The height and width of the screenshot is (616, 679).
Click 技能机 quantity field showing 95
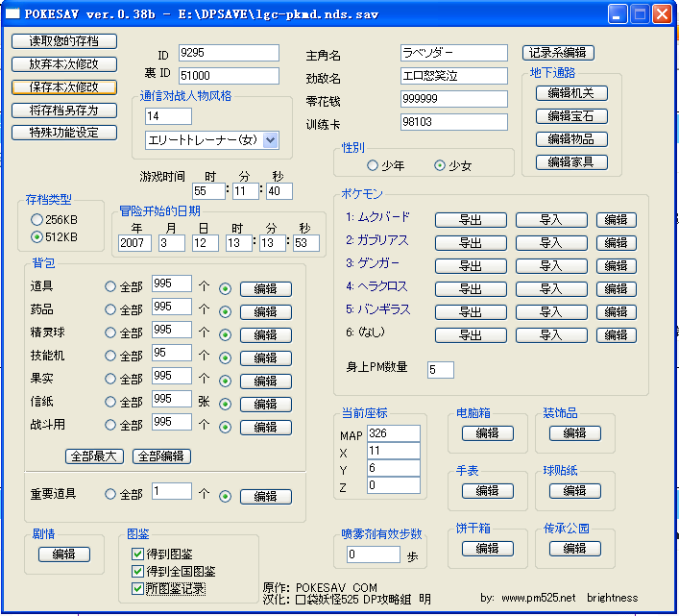pos(172,353)
